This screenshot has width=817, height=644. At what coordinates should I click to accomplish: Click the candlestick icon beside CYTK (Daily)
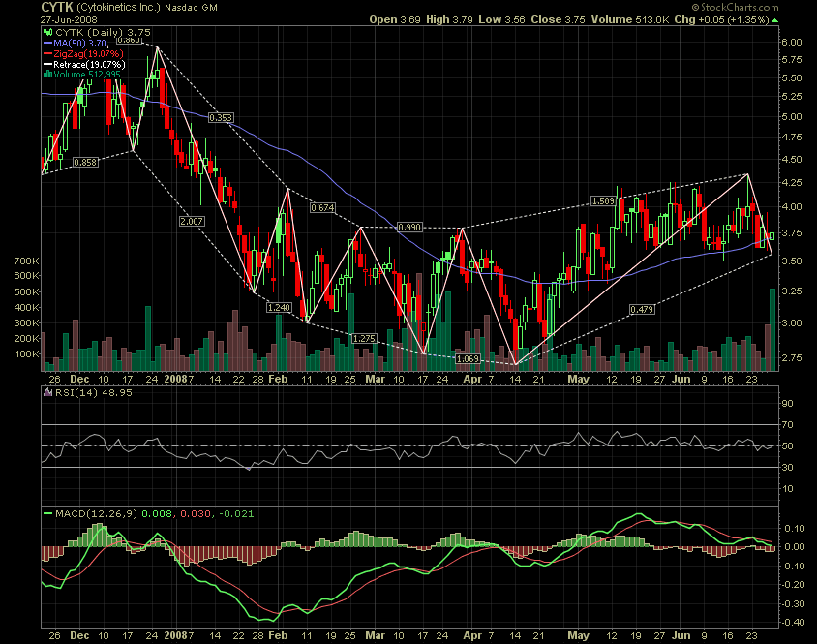point(48,32)
